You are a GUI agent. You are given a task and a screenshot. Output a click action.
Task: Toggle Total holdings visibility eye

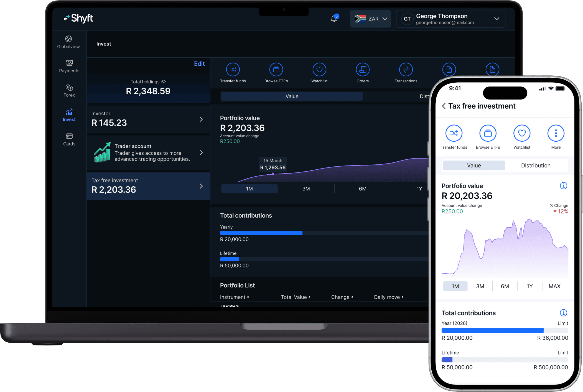pos(164,82)
